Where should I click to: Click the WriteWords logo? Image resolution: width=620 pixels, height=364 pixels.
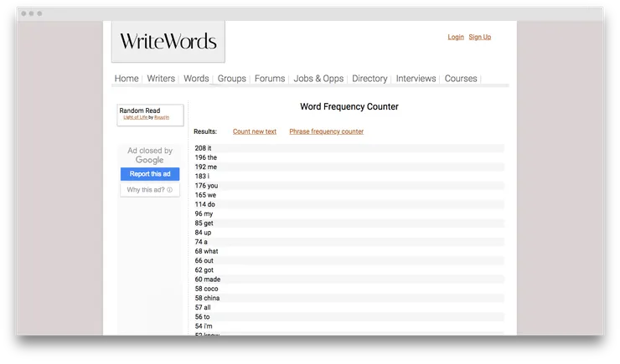click(168, 42)
